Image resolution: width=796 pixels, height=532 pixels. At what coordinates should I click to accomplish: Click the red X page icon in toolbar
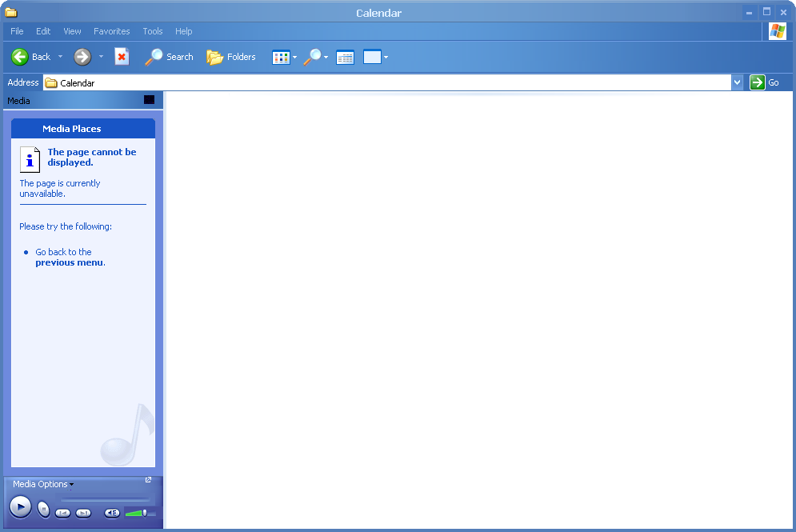122,57
